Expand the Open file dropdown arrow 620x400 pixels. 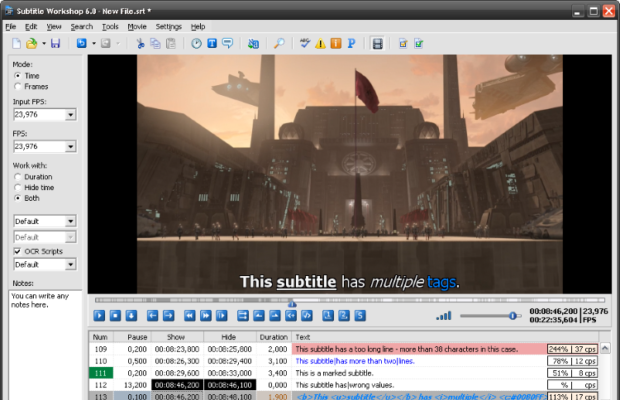(x=44, y=43)
